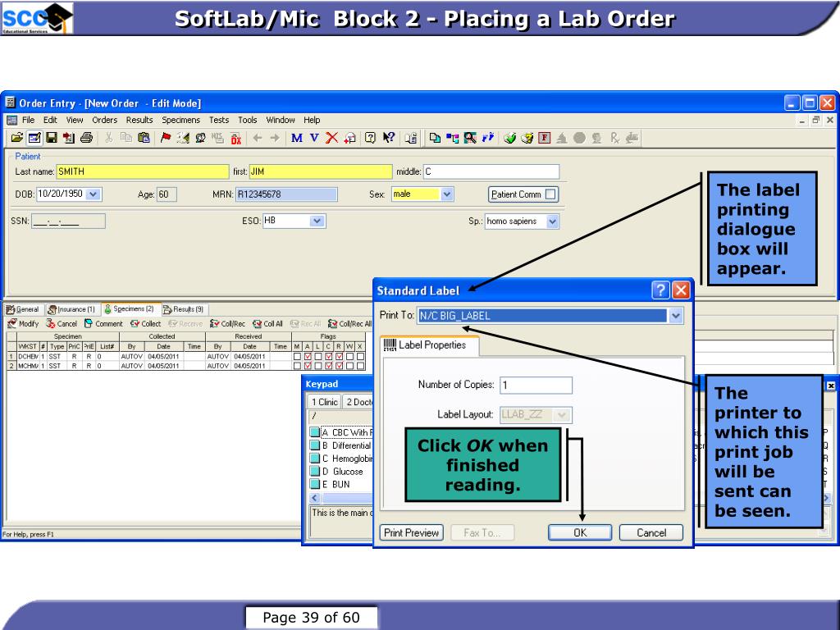
Task: Click the Coll All specimen toolbar item
Action: [x=267, y=323]
